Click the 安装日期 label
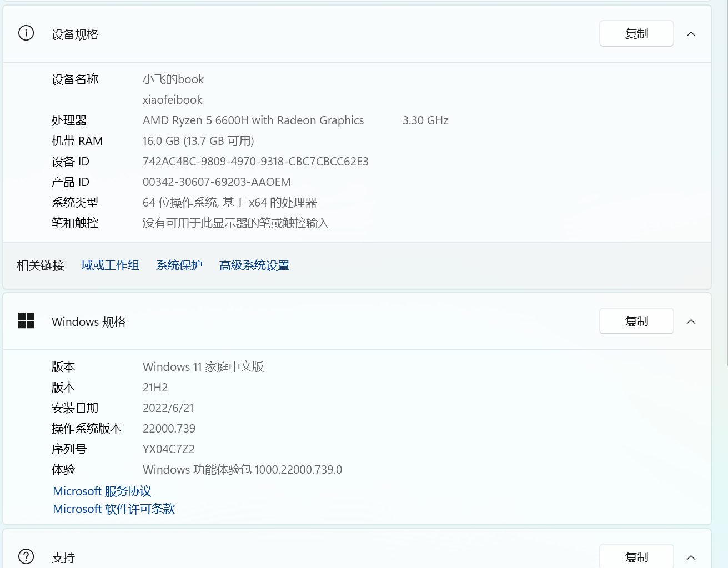The image size is (728, 568). [75, 408]
